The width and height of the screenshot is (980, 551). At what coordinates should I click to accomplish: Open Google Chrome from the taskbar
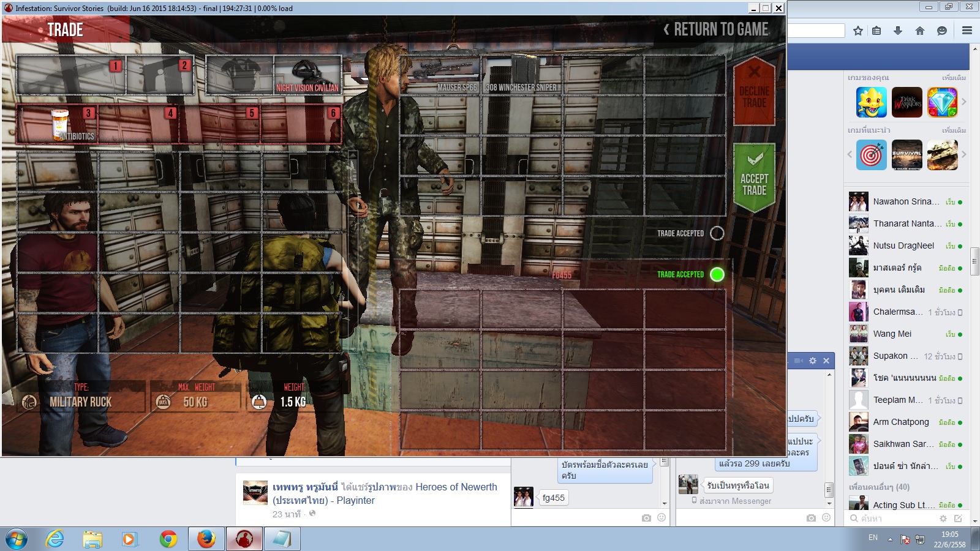click(168, 539)
